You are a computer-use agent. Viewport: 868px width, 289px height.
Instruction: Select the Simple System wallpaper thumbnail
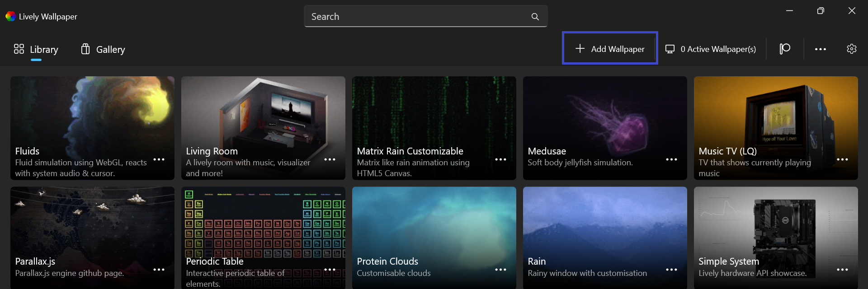pos(776,226)
